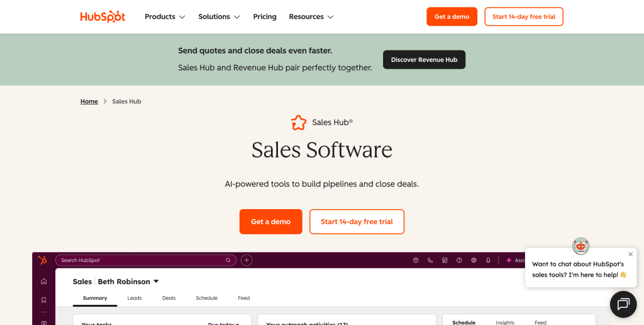Click the magnifier icon in the Search HubSpot bar
Image resolution: width=644 pixels, height=325 pixels.
click(228, 260)
